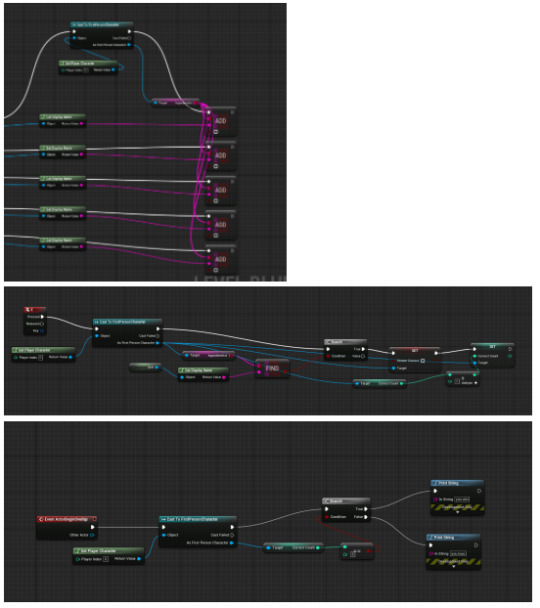Image resolution: width=540 pixels, height=608 pixels.
Task: Select the FIND array node
Action: point(273,369)
